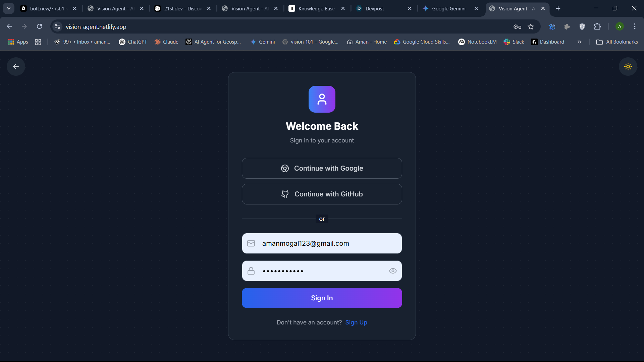
Task: Open the tab search dropdown arrow
Action: [x=9, y=8]
